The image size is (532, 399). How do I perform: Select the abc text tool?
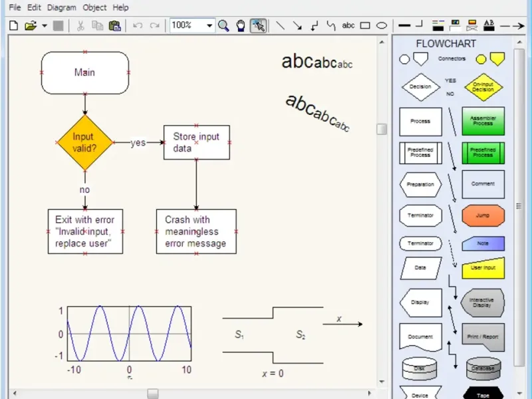click(348, 25)
